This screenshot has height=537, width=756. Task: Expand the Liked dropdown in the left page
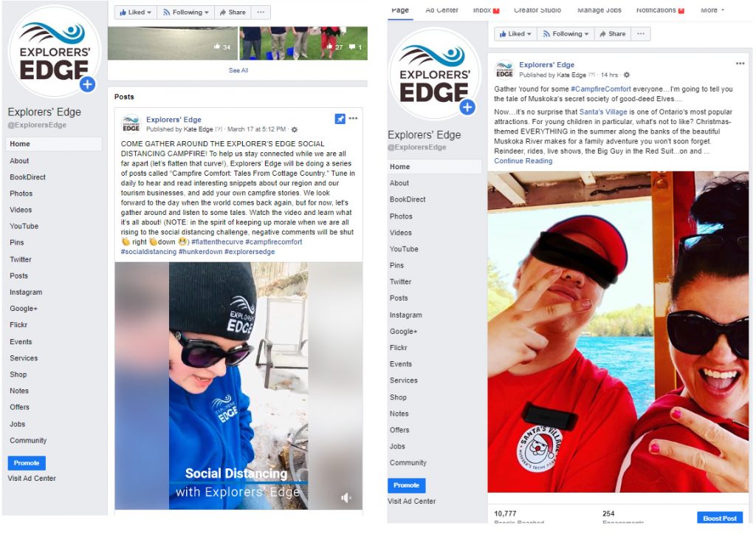click(136, 12)
